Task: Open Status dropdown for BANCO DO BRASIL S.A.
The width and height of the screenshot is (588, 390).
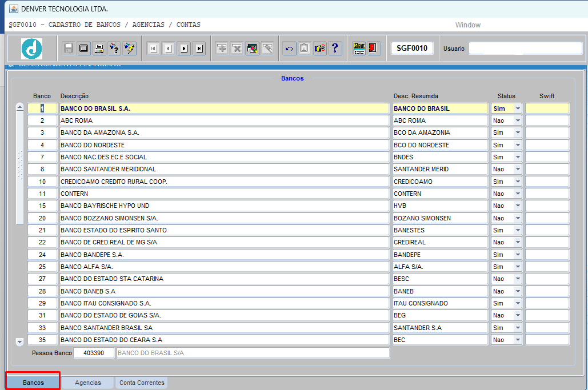Action: (518, 108)
